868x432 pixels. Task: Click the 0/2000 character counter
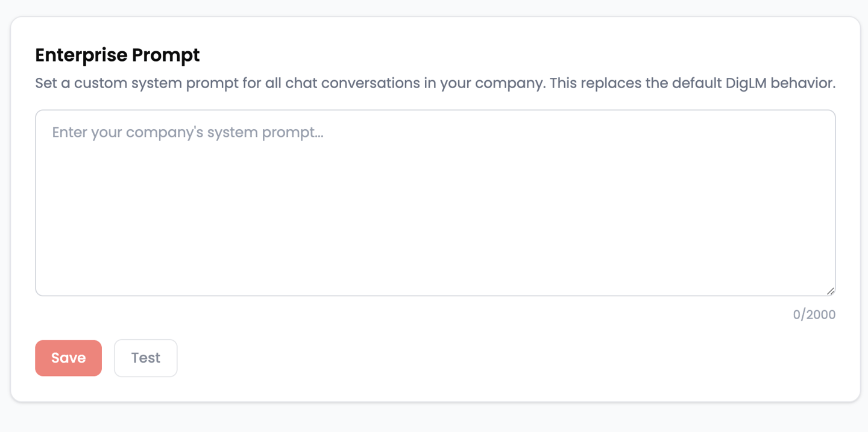[814, 314]
